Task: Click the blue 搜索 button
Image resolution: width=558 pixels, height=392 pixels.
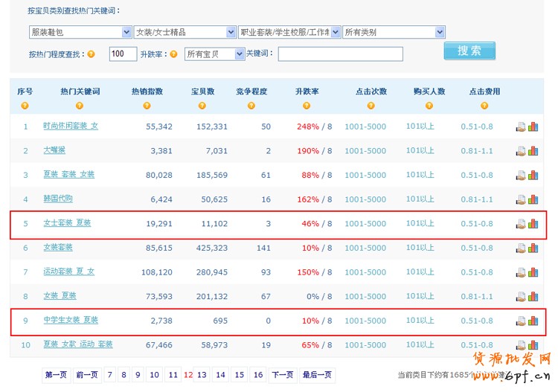Action: [x=469, y=51]
